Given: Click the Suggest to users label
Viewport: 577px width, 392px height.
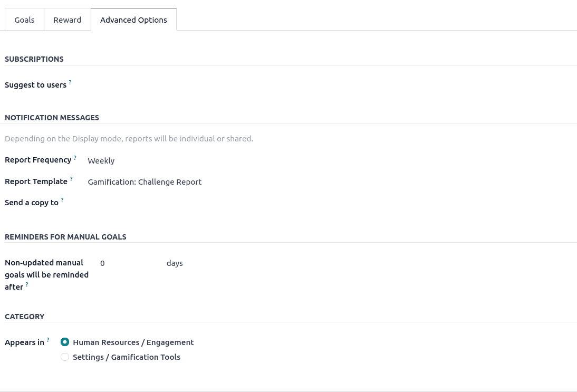Looking at the screenshot, I should 35,84.
